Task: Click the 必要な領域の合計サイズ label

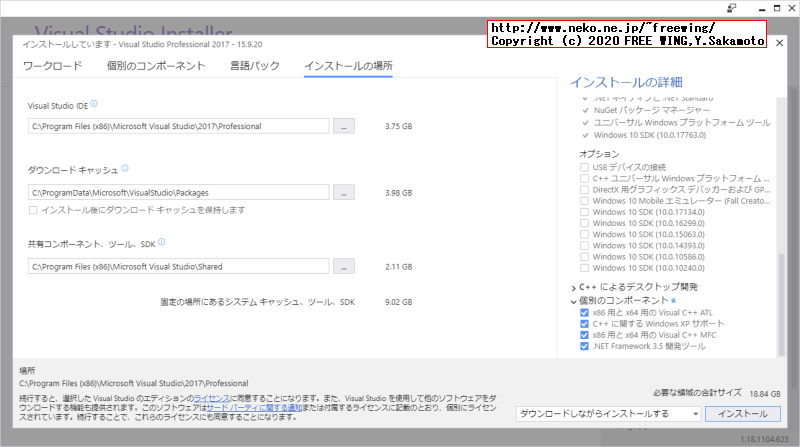Action: (x=697, y=393)
